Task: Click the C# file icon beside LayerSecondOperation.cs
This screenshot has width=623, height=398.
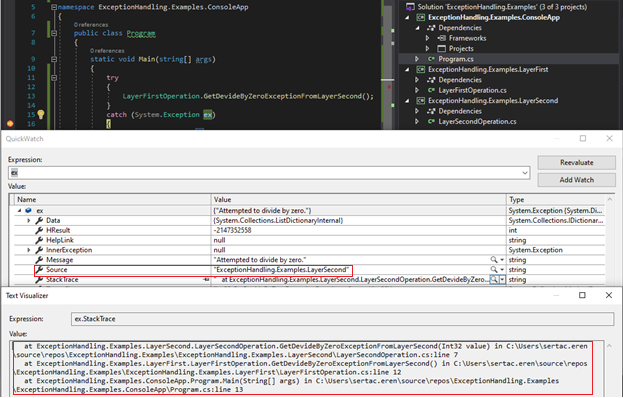Action: pos(431,122)
